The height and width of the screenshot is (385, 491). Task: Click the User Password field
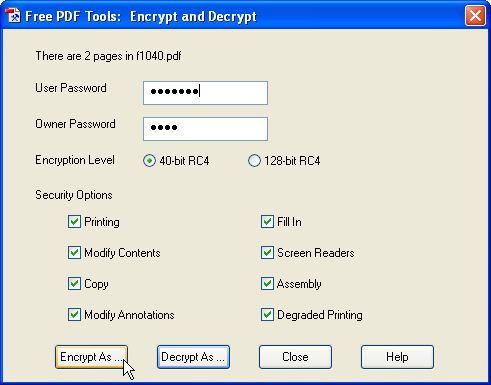point(205,93)
